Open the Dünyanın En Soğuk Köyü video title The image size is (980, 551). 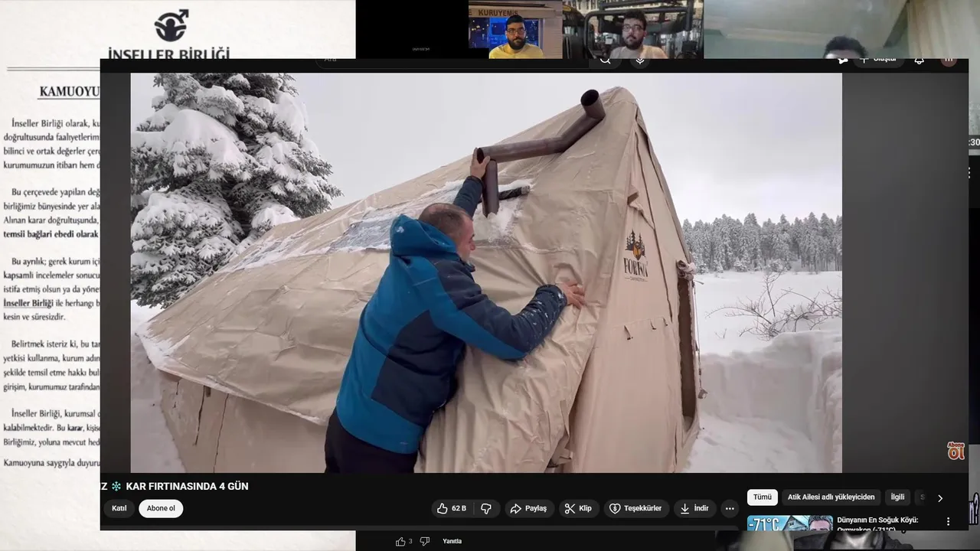[877, 524]
